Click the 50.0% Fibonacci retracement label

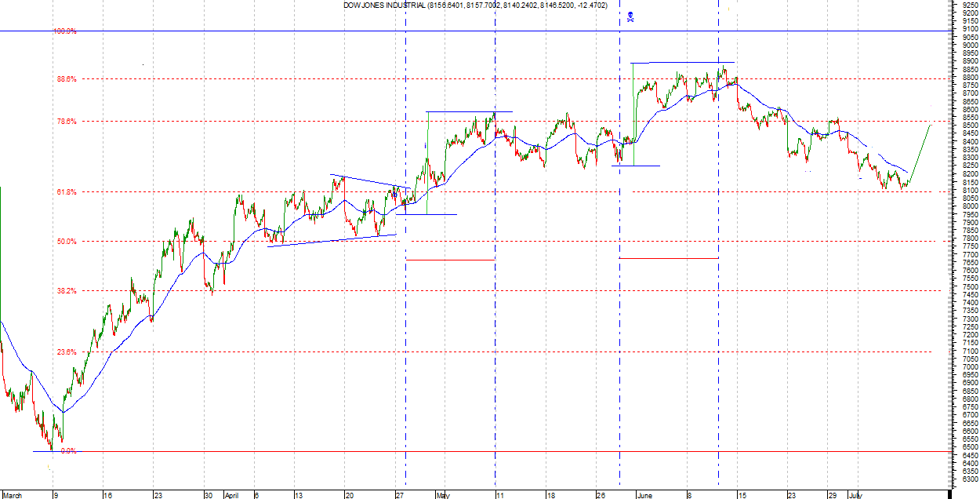click(66, 242)
